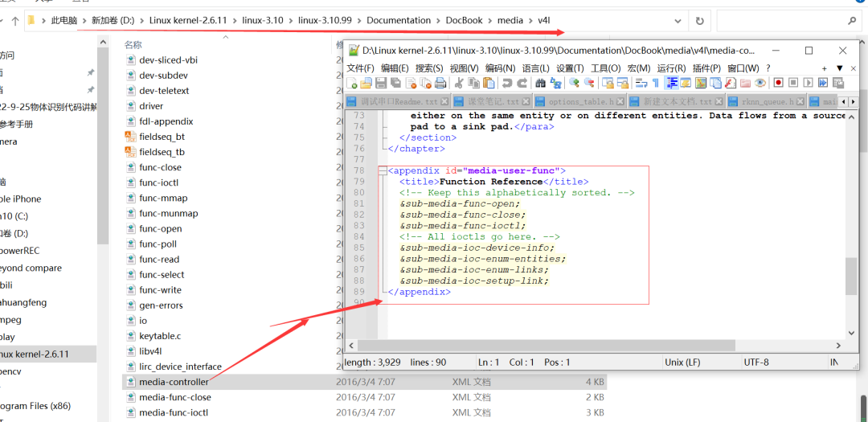Viewport: 868px width, 422px height.
Task: Click the Undo arrow icon
Action: pos(507,83)
